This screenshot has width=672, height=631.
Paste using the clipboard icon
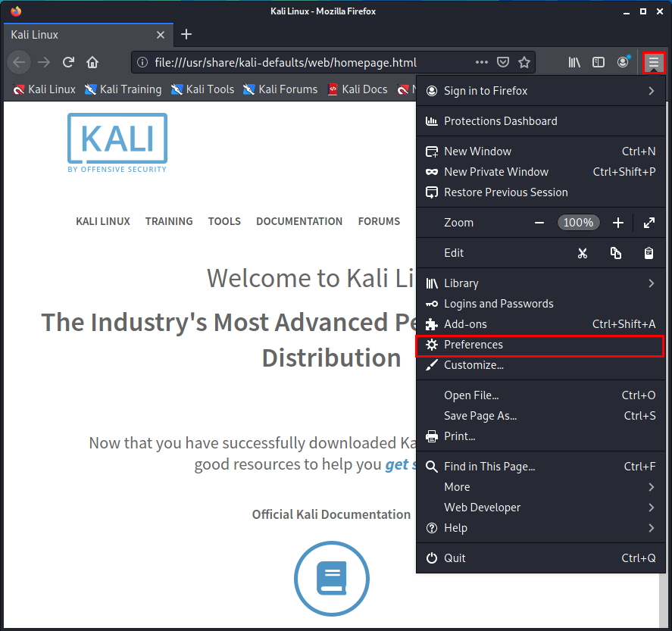(649, 253)
